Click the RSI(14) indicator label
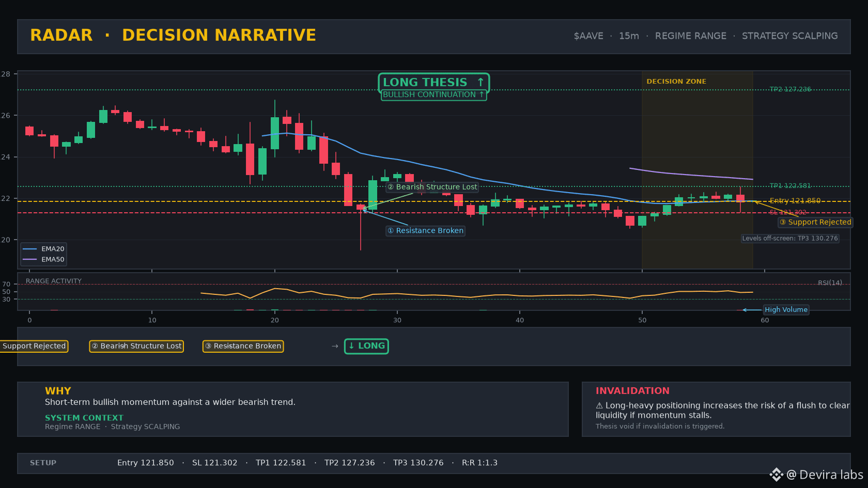 (x=830, y=282)
